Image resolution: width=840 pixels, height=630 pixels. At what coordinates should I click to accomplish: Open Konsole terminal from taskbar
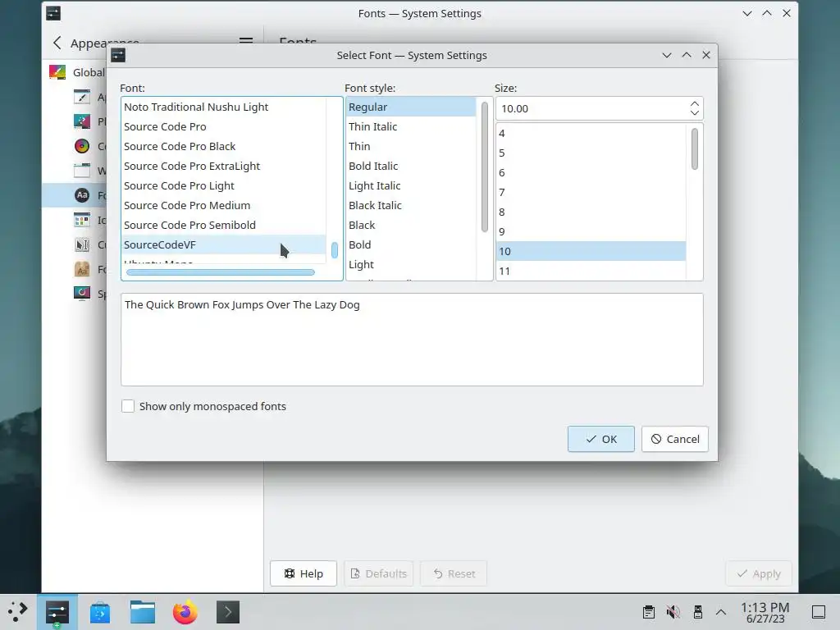point(228,612)
